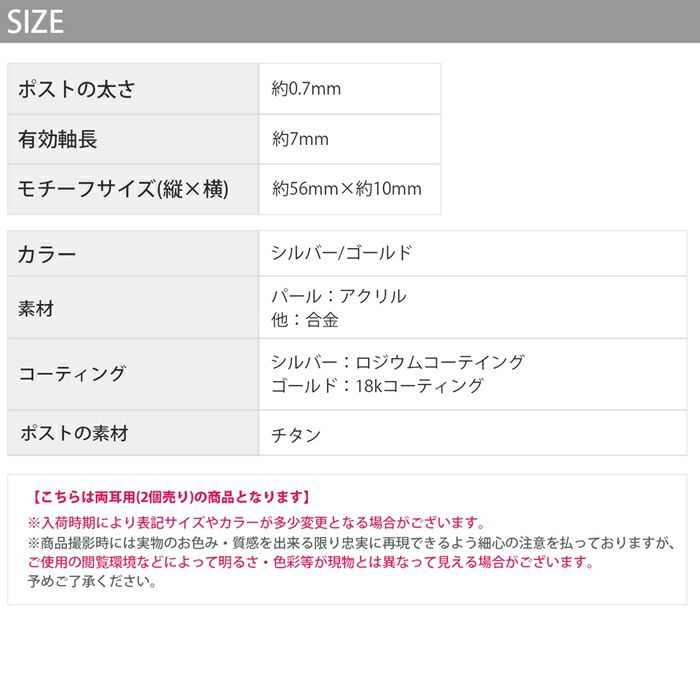Click the SIZE header title
Viewport: 700px width, 700px height.
coord(35,21)
